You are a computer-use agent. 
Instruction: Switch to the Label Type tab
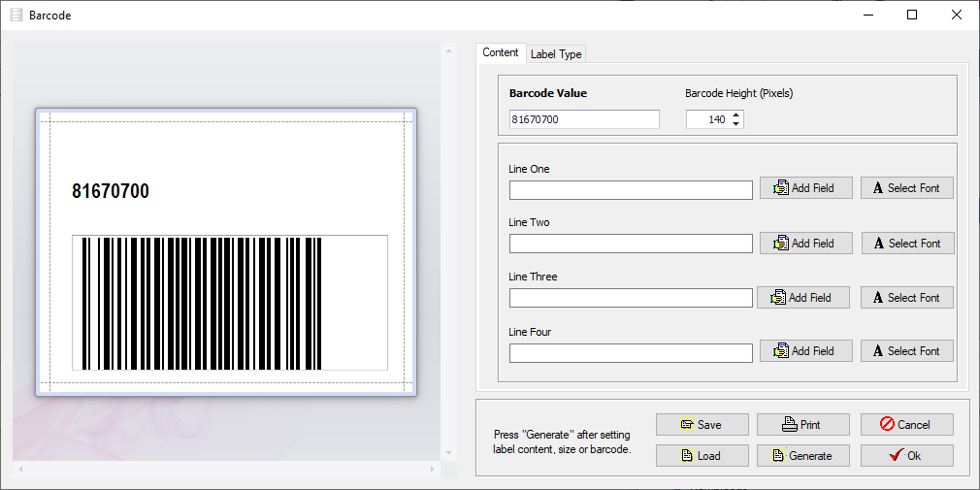[556, 54]
